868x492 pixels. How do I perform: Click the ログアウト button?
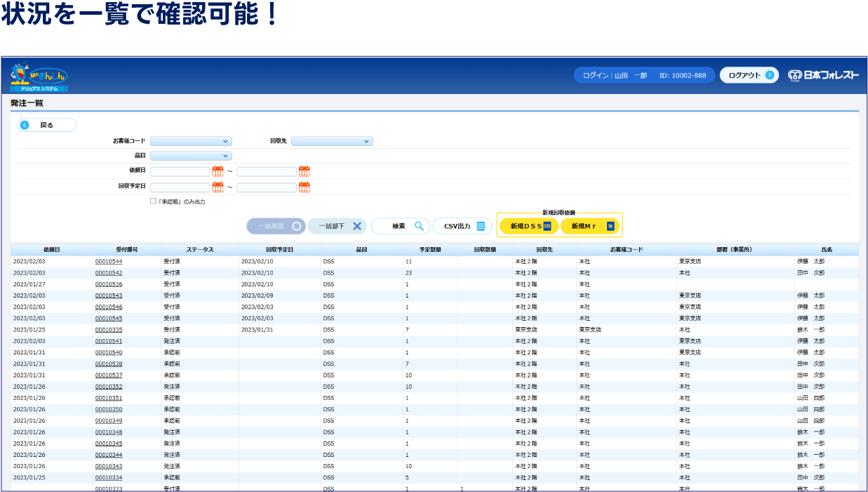click(749, 75)
